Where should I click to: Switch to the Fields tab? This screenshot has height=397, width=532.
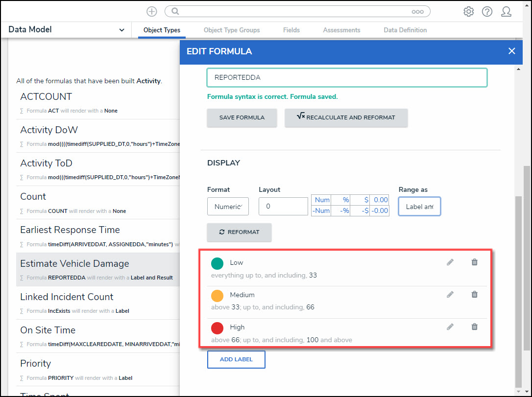(291, 30)
